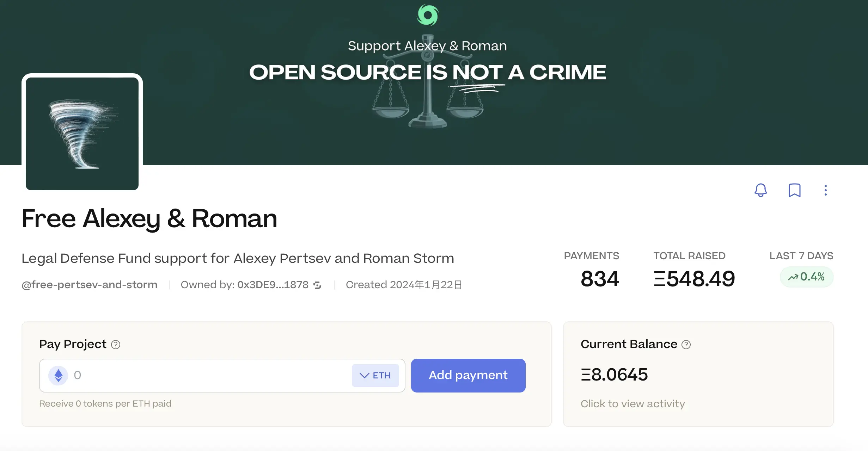Screen dimensions: 868x451
Task: Click the current balance Ξ8.0645 amount
Action: coord(614,375)
